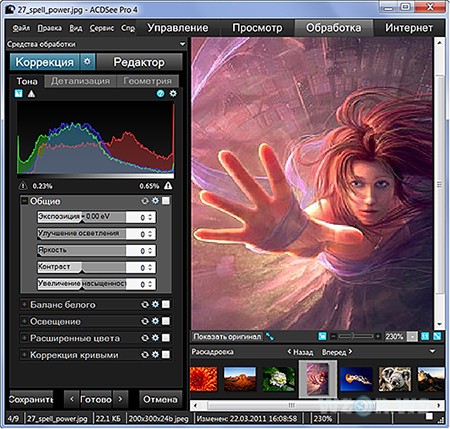Viewport: 450px width, 429px height.
Task: Click the Редактор button
Action: pyautogui.click(x=139, y=62)
